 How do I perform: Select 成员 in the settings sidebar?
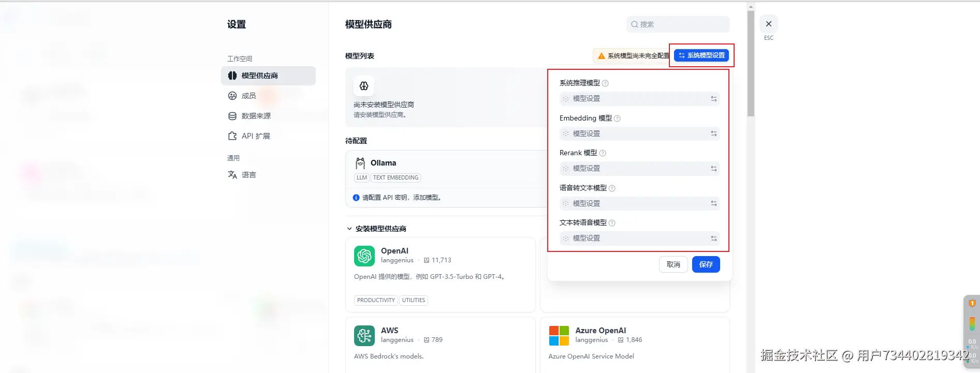click(x=268, y=96)
